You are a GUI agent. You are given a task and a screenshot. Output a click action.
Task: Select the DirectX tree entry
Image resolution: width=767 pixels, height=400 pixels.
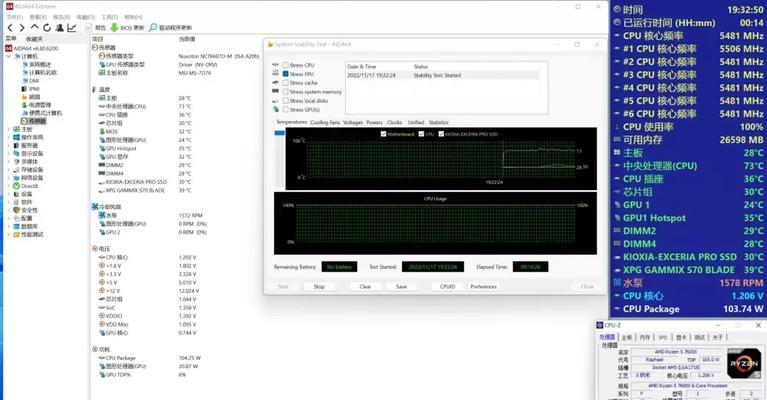tap(29, 186)
